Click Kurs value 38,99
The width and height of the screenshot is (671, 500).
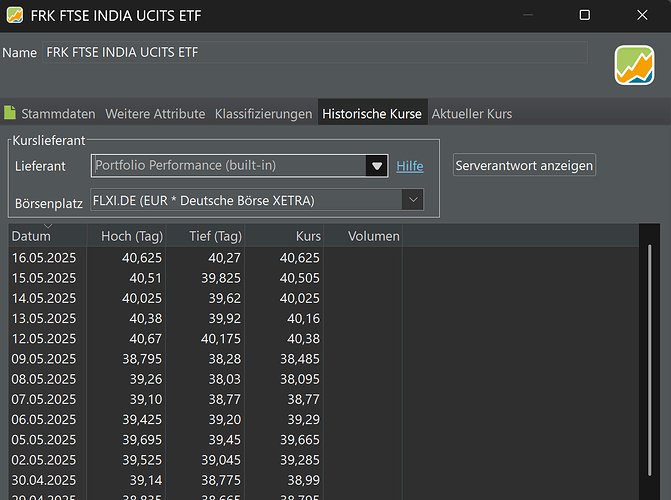click(303, 480)
